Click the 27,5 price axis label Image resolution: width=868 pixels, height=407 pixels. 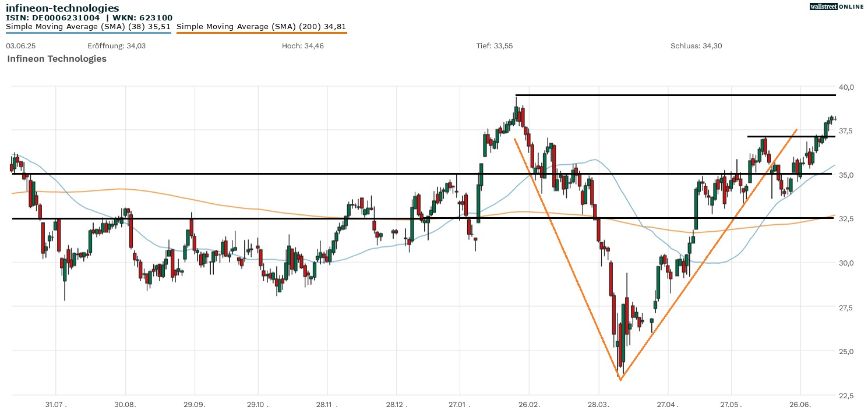point(846,307)
